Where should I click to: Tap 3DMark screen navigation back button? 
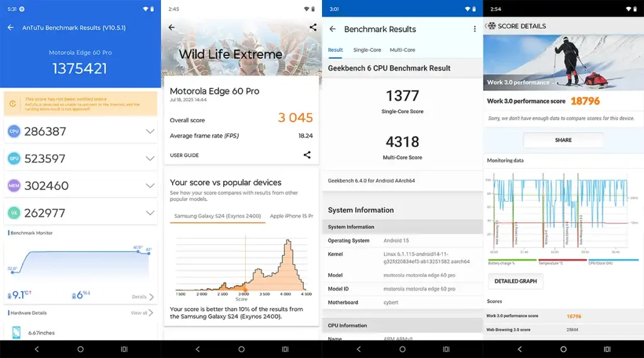pyautogui.click(x=197, y=349)
